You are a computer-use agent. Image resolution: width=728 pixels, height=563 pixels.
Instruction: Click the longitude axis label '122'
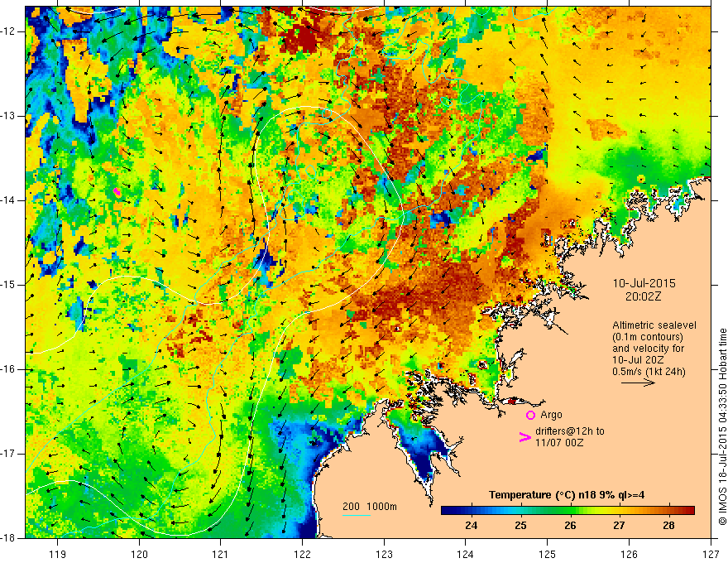302,554
